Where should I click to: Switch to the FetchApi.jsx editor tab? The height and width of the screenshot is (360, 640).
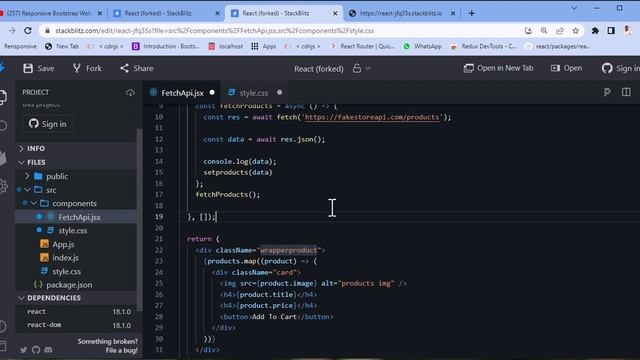[182, 93]
